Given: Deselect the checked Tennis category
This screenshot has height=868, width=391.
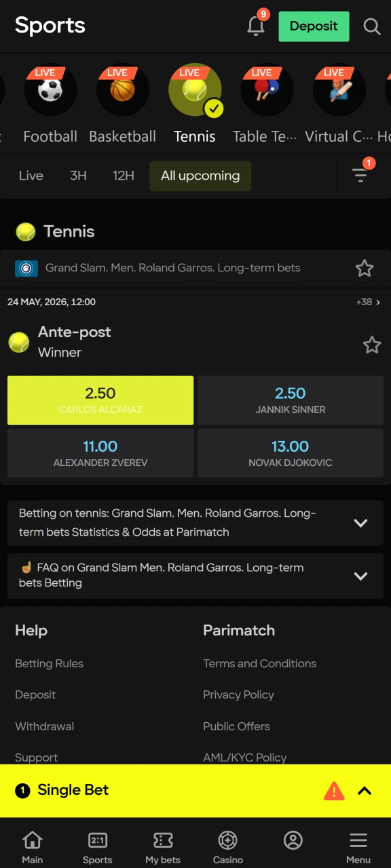Looking at the screenshot, I should tap(195, 89).
